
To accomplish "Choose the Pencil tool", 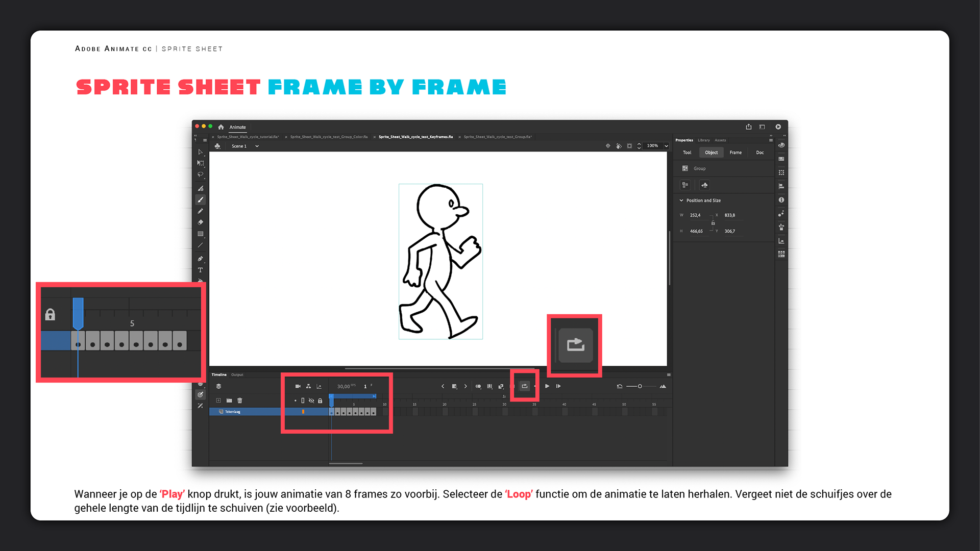I will [200, 211].
